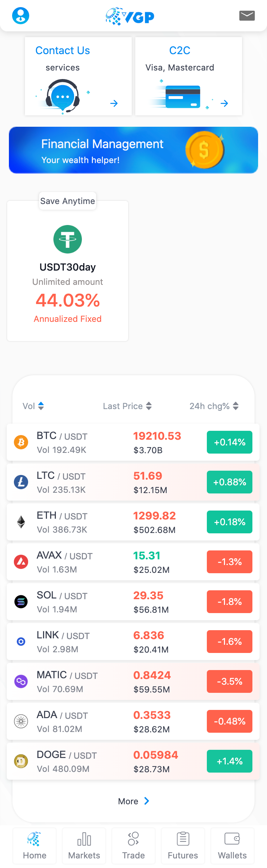The height and width of the screenshot is (868, 267).
Task: Sort the list by Vol
Action: (33, 406)
